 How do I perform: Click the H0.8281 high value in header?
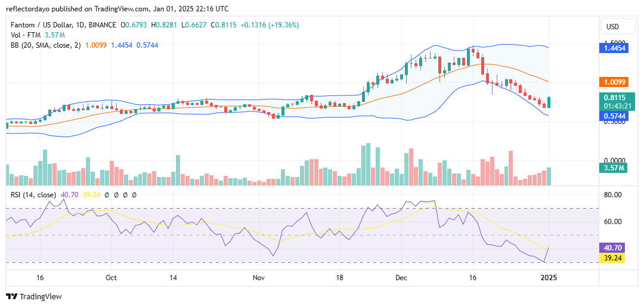pos(164,25)
